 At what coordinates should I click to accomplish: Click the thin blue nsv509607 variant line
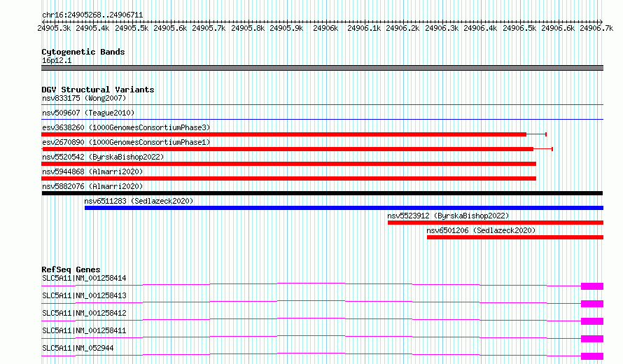coord(322,119)
